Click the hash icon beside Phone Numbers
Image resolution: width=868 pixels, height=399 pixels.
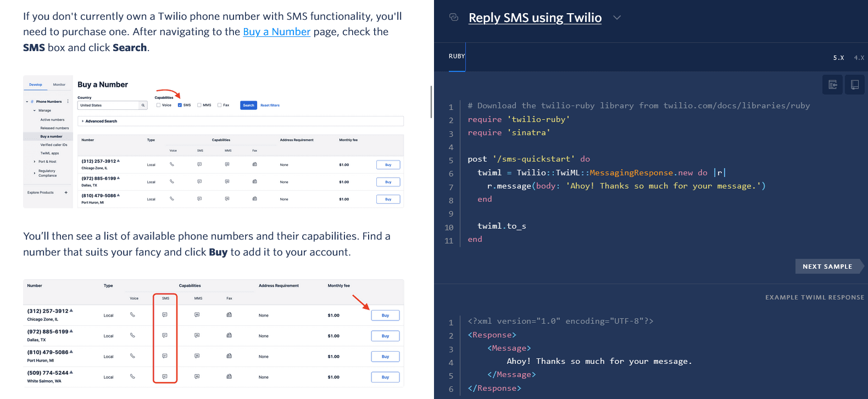(32, 102)
